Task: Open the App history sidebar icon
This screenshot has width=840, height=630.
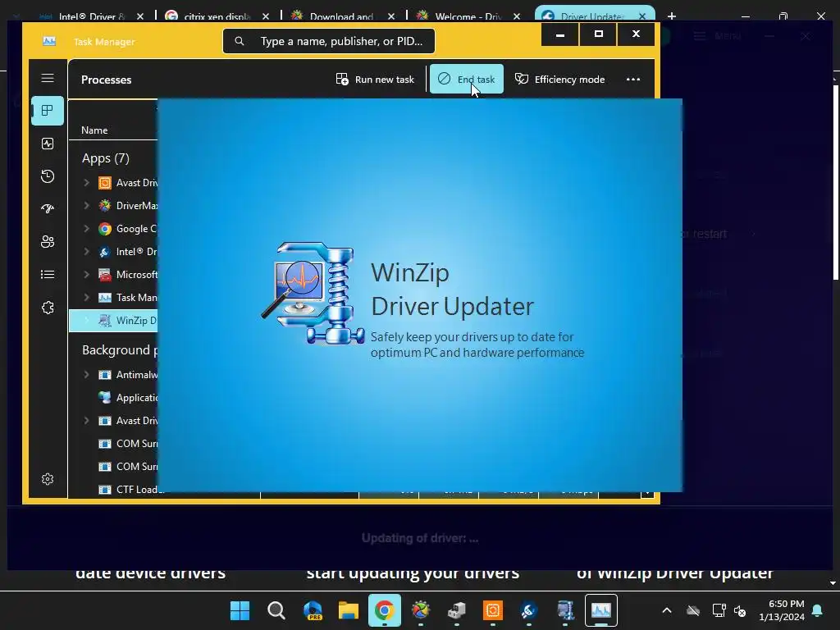Action: 48,176
